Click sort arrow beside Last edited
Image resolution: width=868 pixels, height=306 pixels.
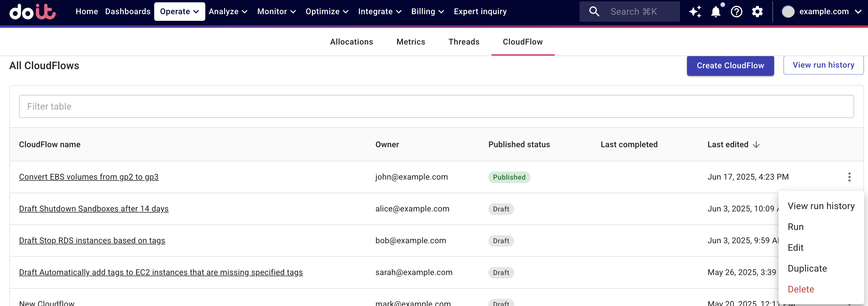point(756,144)
